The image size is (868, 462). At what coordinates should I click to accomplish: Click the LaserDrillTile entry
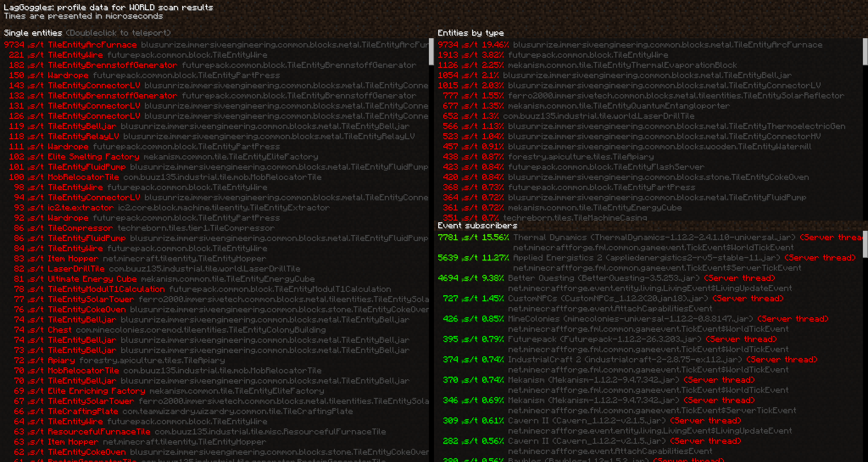tap(76, 269)
